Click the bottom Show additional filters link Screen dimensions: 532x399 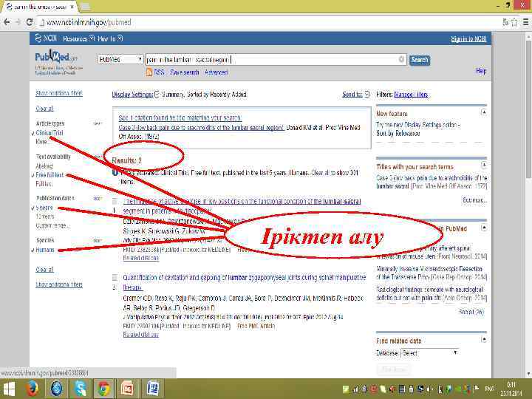[59, 284]
